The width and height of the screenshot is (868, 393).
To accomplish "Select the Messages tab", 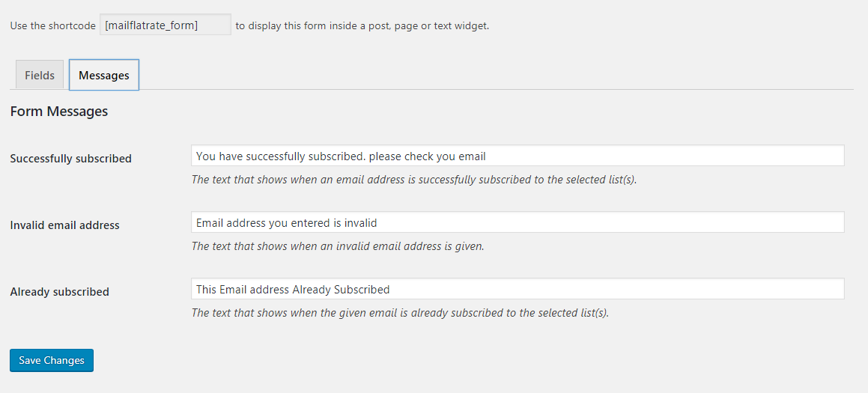I will tap(104, 75).
